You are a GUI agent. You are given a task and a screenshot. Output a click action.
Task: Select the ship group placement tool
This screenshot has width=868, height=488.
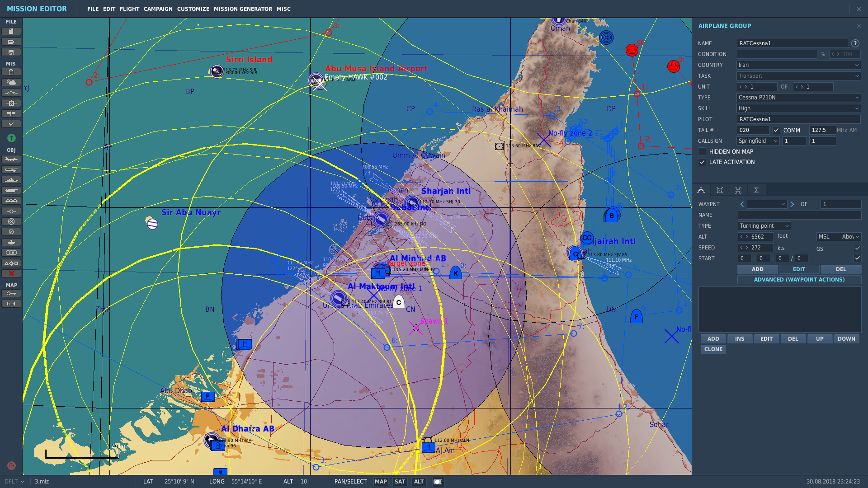[x=11, y=180]
